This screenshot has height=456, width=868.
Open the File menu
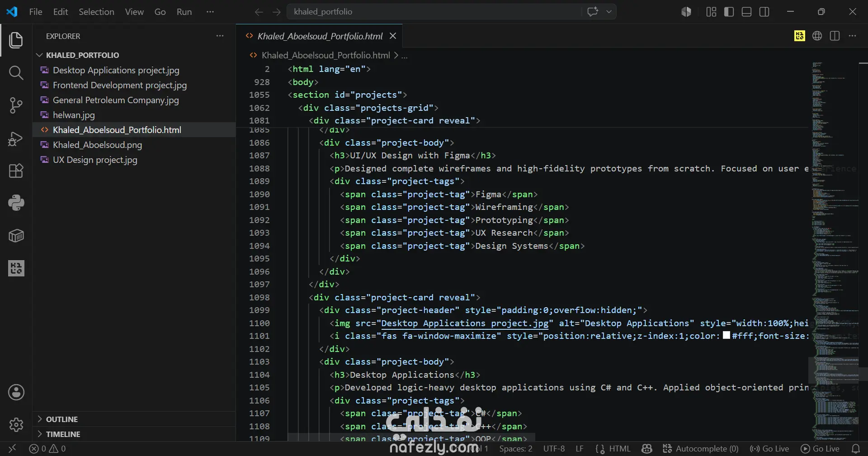[36, 12]
